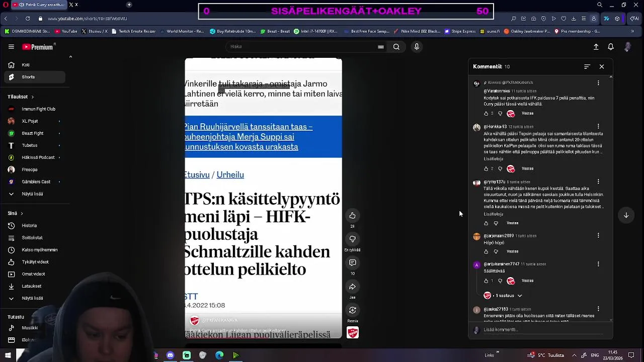The width and height of the screenshot is (644, 362).
Task: Open Immun Fight Club subscription
Action: (34, 109)
